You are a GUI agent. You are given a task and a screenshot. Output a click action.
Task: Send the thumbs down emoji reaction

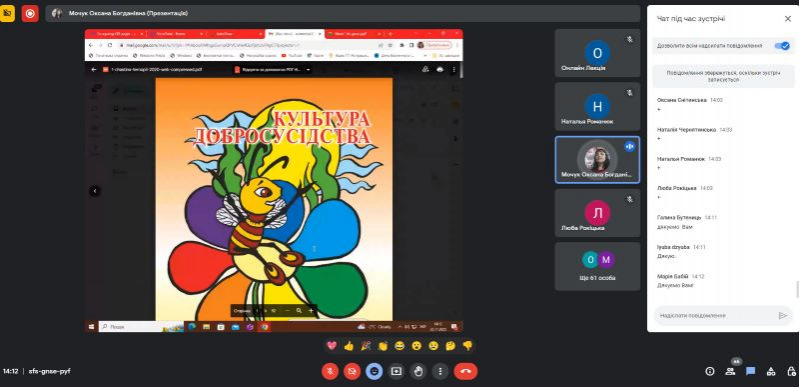point(467,346)
